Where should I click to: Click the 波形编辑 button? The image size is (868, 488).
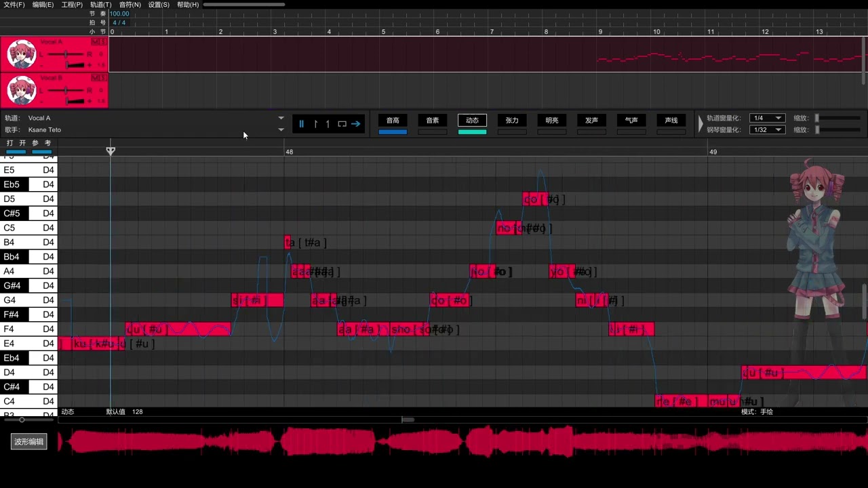pos(29,442)
